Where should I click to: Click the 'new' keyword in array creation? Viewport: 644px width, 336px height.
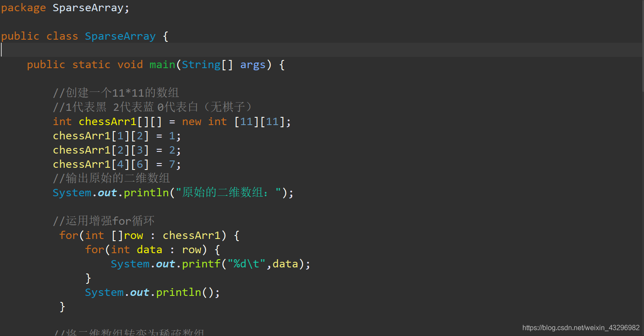pyautogui.click(x=191, y=122)
